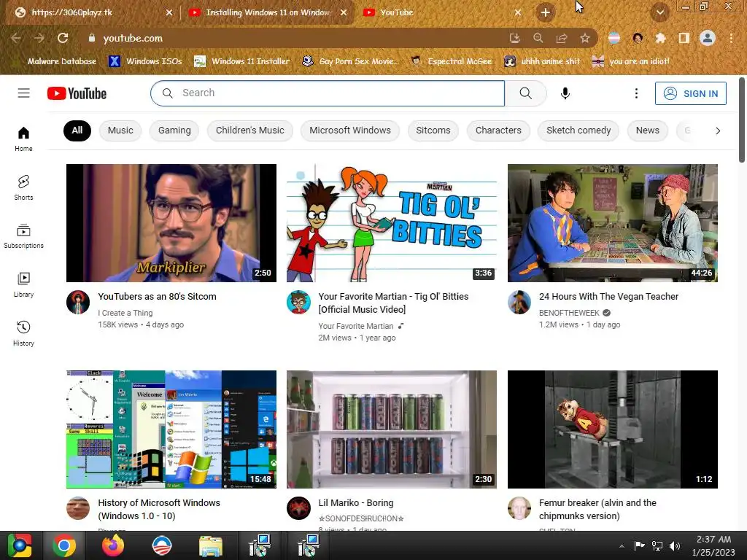Screen dimensions: 747x560
Task: Click the youtube.com address bar
Action: (295, 38)
